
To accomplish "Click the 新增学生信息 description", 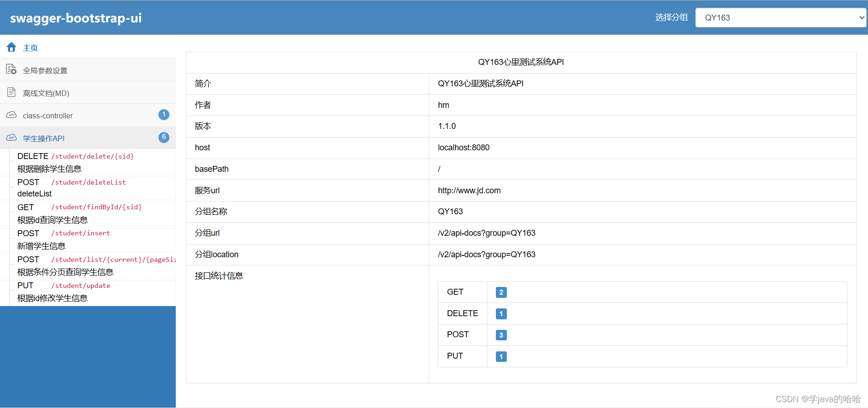I will pos(41,246).
